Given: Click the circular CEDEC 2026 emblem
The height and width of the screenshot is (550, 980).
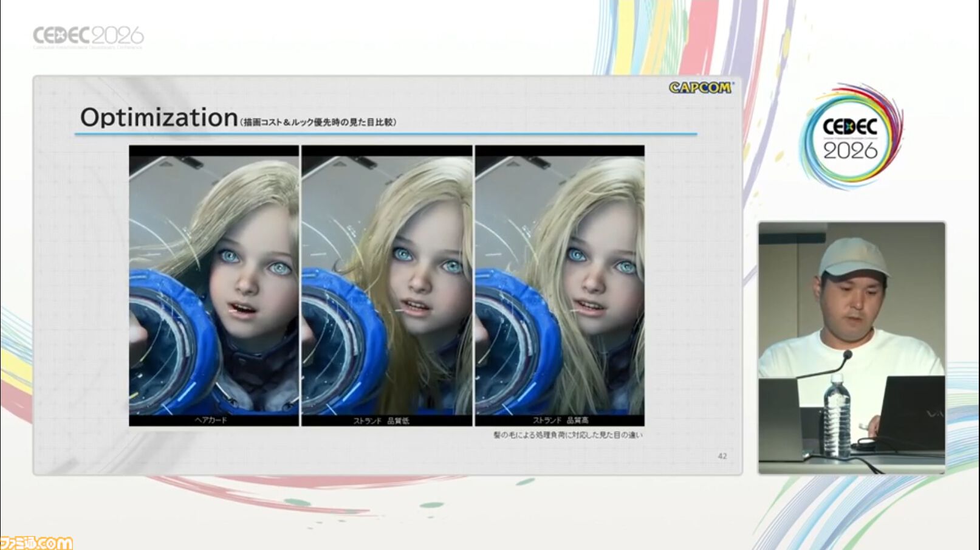Looking at the screenshot, I should (x=851, y=136).
